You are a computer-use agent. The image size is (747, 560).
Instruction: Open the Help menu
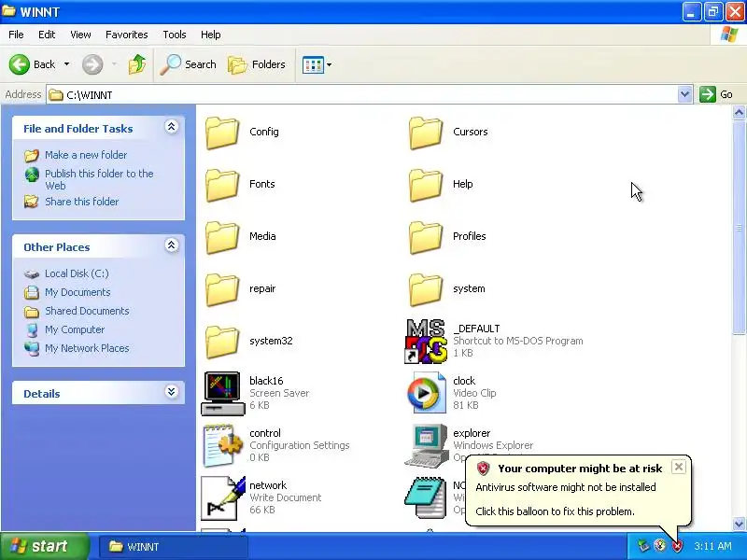(211, 35)
